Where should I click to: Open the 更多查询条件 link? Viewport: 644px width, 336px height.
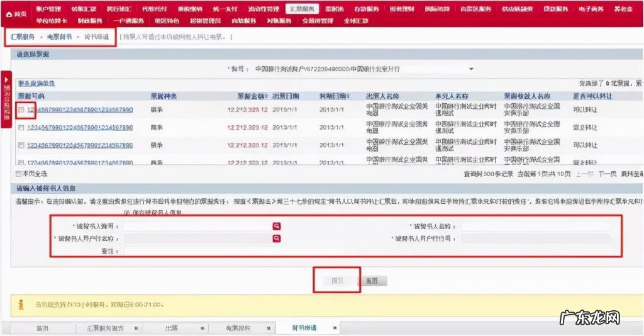click(36, 83)
